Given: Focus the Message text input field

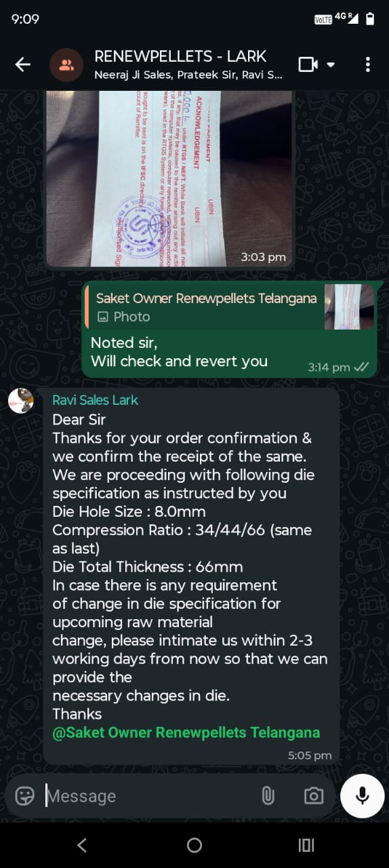Looking at the screenshot, I should point(148,795).
